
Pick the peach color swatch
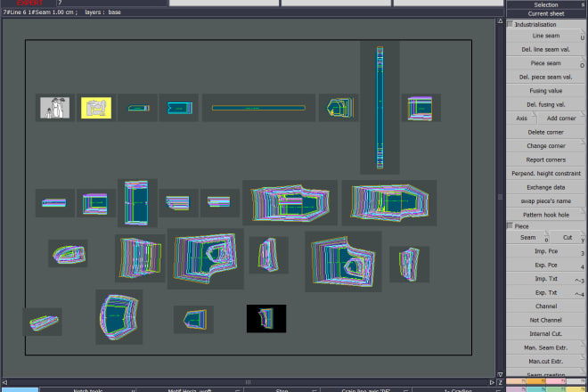tap(517, 381)
